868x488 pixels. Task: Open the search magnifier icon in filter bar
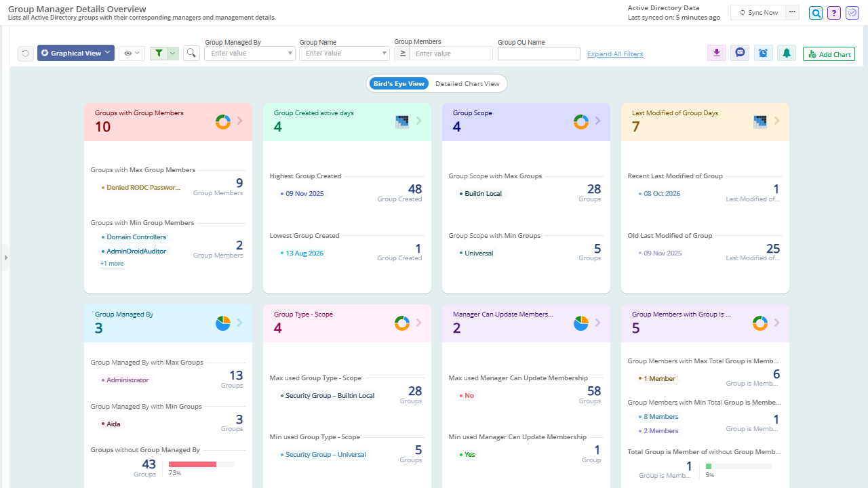192,53
